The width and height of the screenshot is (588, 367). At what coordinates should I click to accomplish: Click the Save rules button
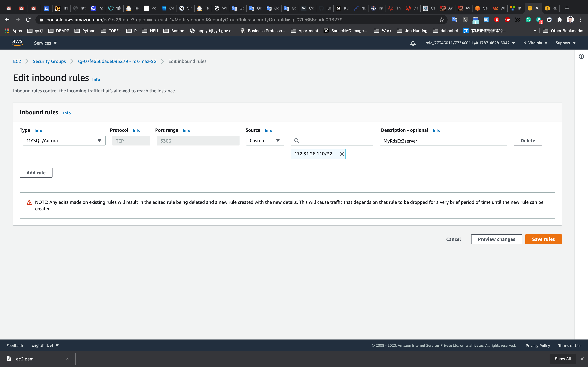(x=543, y=239)
